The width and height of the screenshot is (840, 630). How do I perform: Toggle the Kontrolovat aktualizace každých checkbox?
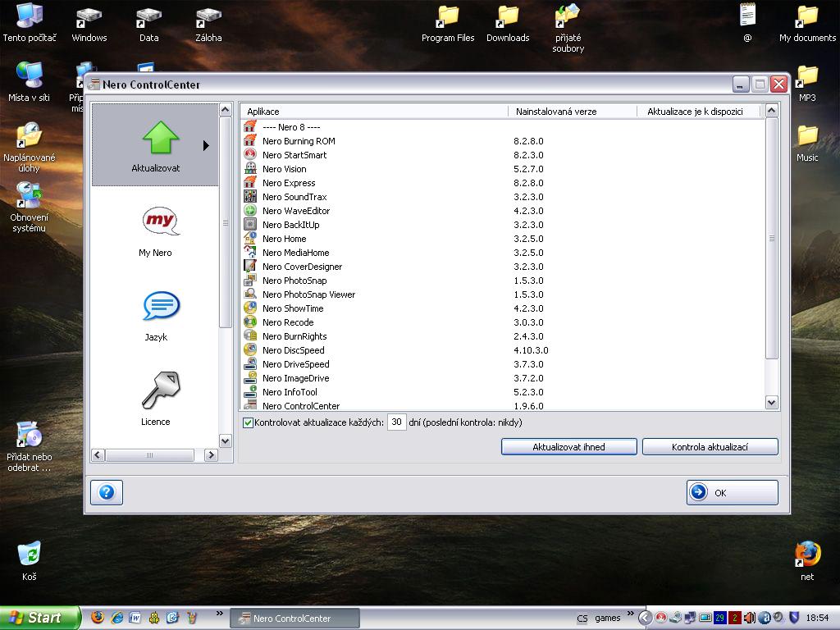(248, 422)
